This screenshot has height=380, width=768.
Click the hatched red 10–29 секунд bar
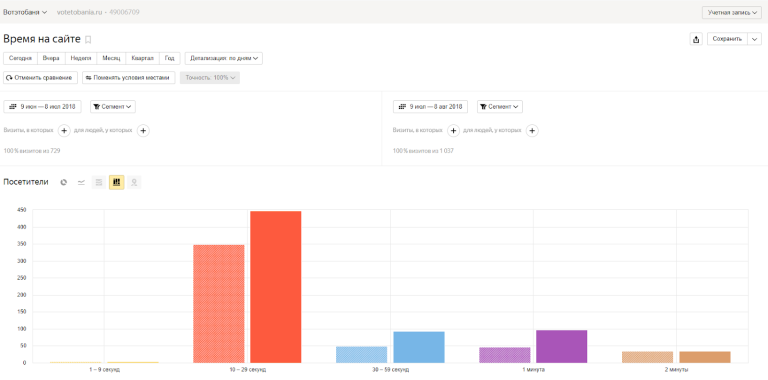tap(218, 304)
